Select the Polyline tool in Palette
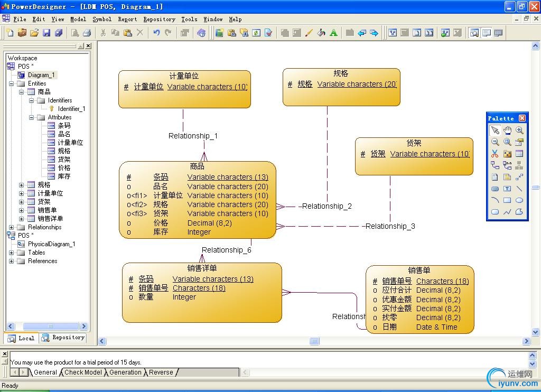Screen dimensions: 541x392 tap(507, 212)
